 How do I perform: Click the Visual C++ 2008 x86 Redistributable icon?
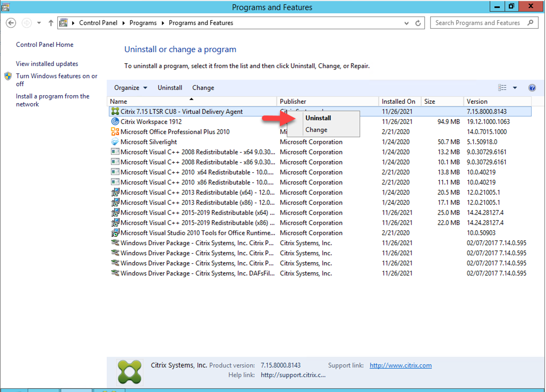(x=115, y=162)
